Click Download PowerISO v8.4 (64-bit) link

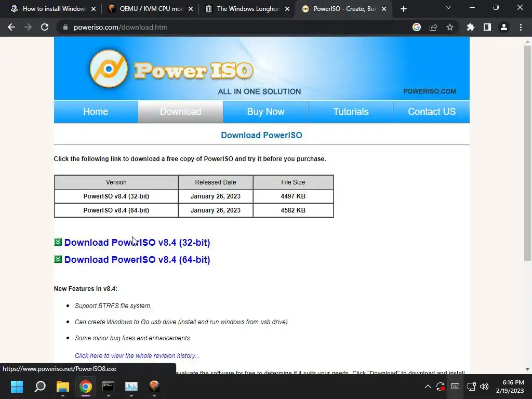[x=137, y=260]
